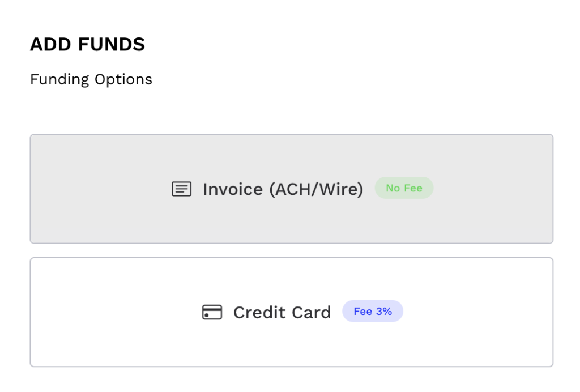The image size is (580, 392).
Task: Click the blue Fee 3% badge
Action: pyautogui.click(x=373, y=311)
